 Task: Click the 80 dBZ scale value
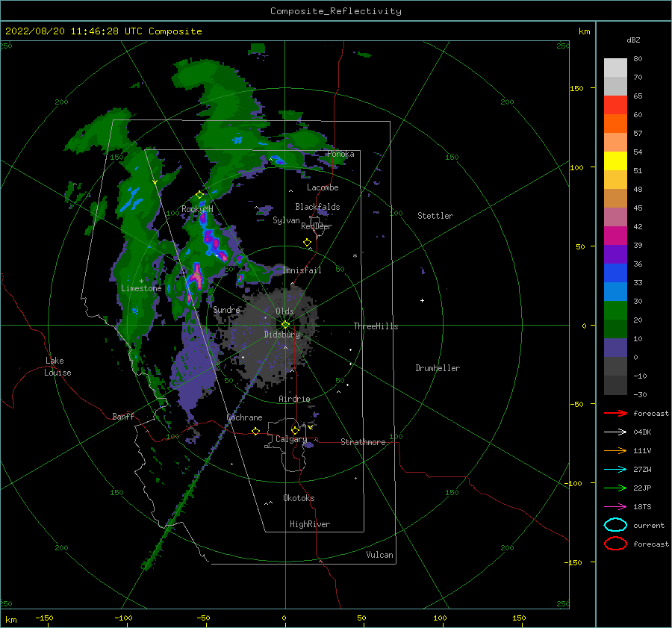point(638,59)
